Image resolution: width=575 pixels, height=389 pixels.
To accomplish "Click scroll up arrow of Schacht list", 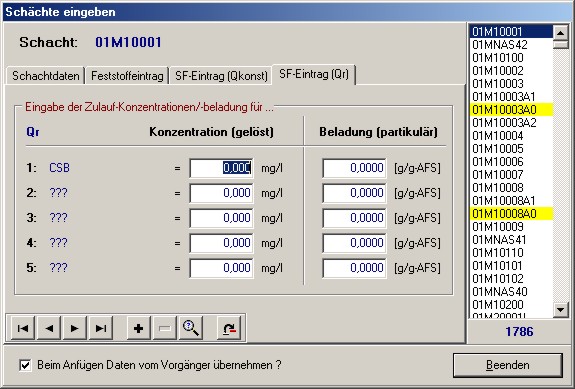I will 560,32.
